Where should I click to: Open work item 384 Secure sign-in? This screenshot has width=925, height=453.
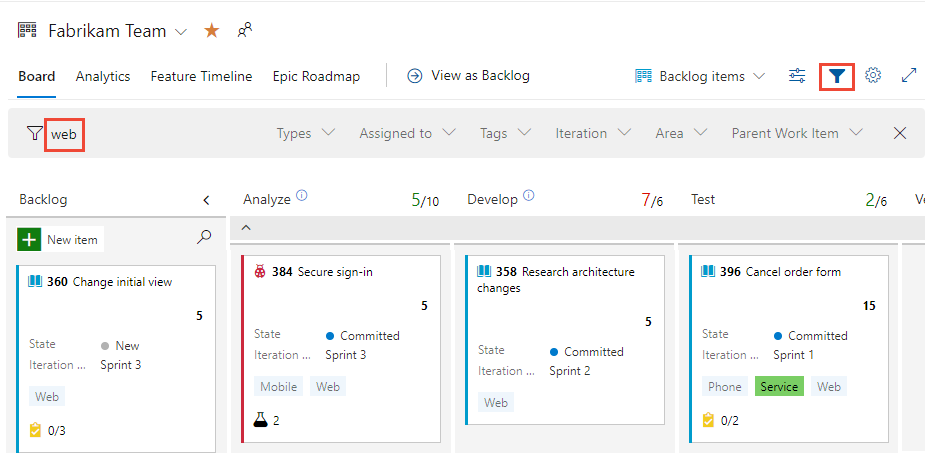pos(335,272)
